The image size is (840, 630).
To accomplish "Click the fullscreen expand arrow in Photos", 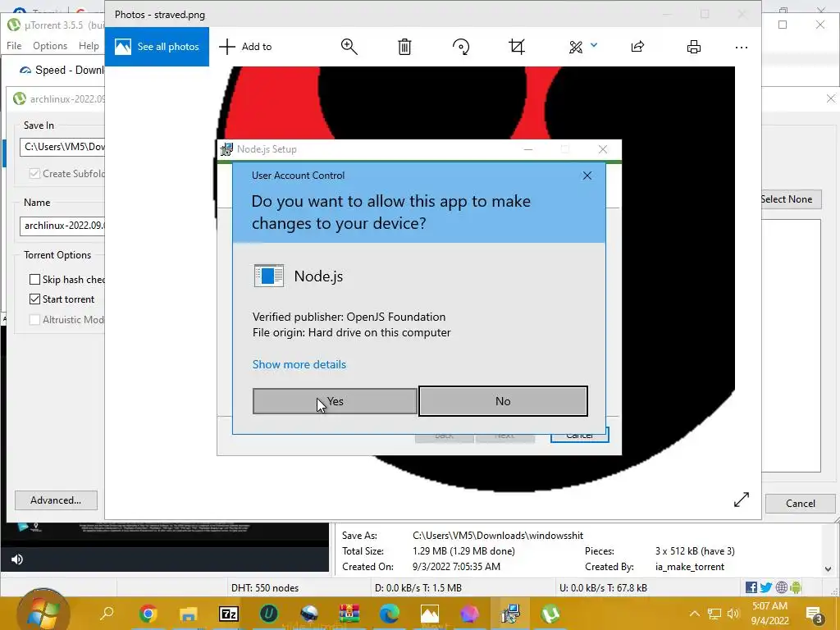I will [x=742, y=500].
